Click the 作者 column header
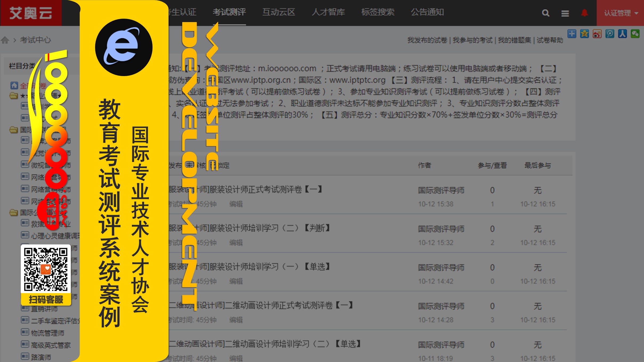Screen dimensions: 644x362 point(424,165)
